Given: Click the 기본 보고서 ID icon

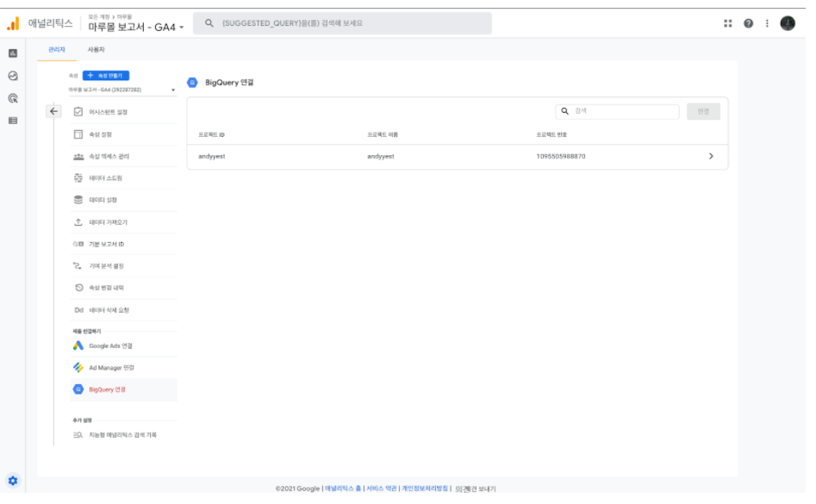Looking at the screenshot, I should tap(78, 244).
